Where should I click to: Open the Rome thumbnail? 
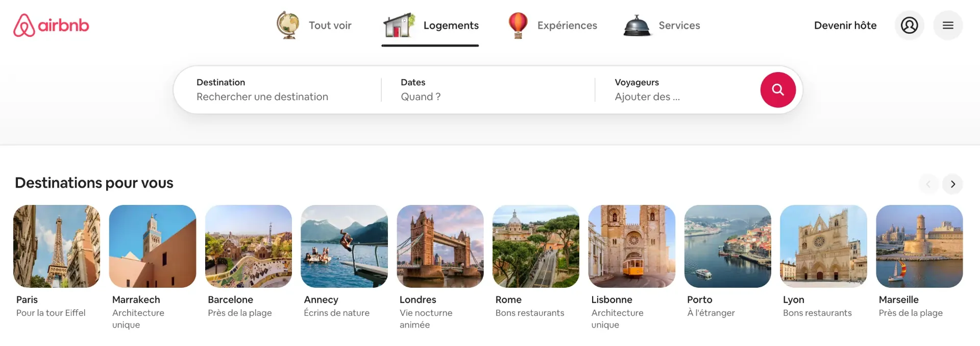[536, 246]
